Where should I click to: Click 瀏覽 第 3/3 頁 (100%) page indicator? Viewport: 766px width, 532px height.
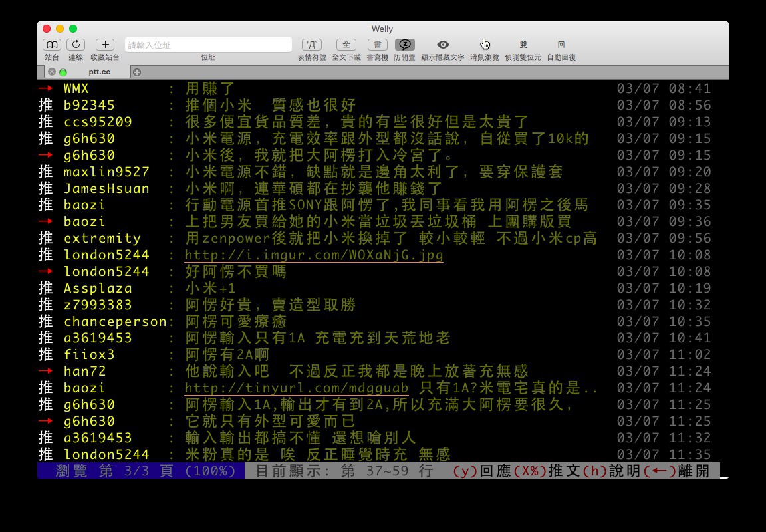pos(145,471)
